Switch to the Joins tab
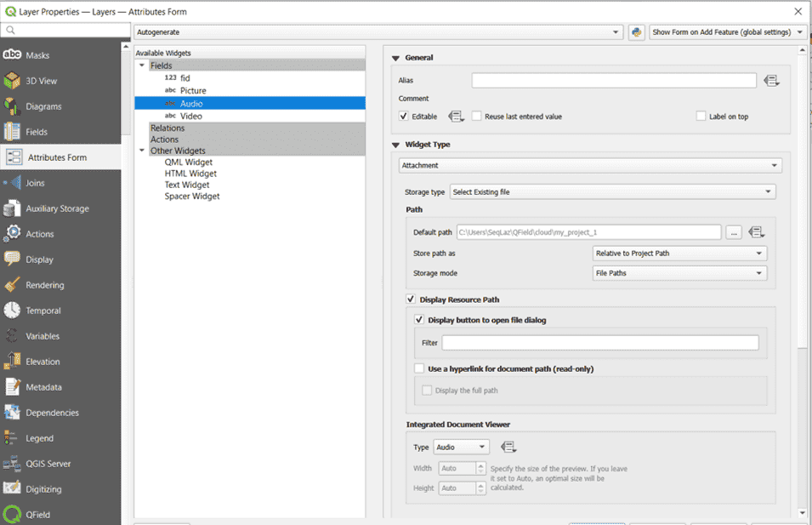This screenshot has width=812, height=525. [34, 183]
